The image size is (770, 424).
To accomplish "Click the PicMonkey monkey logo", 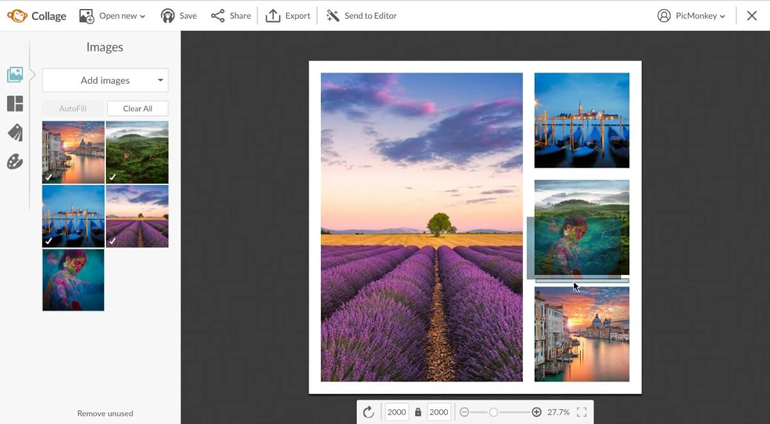I will tap(17, 16).
